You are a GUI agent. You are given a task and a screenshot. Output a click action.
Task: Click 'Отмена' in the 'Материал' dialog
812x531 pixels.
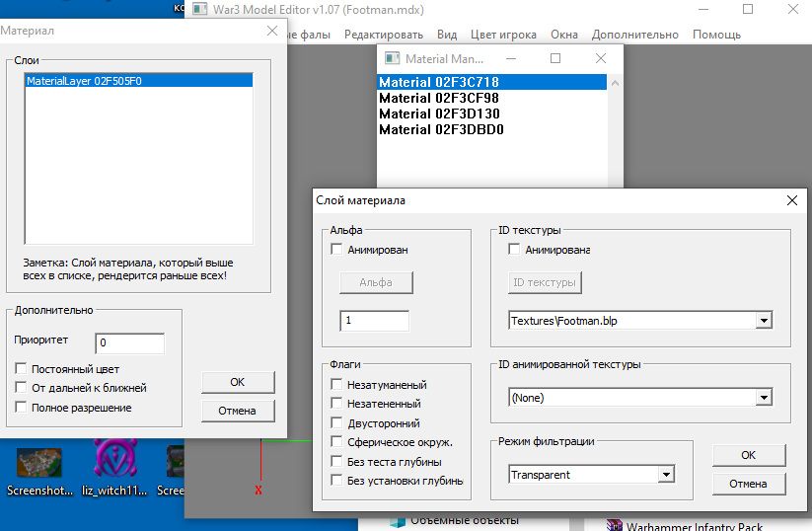pos(238,411)
